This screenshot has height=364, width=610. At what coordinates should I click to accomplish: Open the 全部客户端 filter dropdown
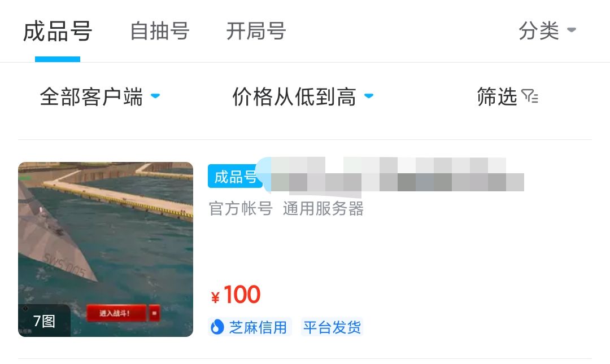(x=100, y=97)
